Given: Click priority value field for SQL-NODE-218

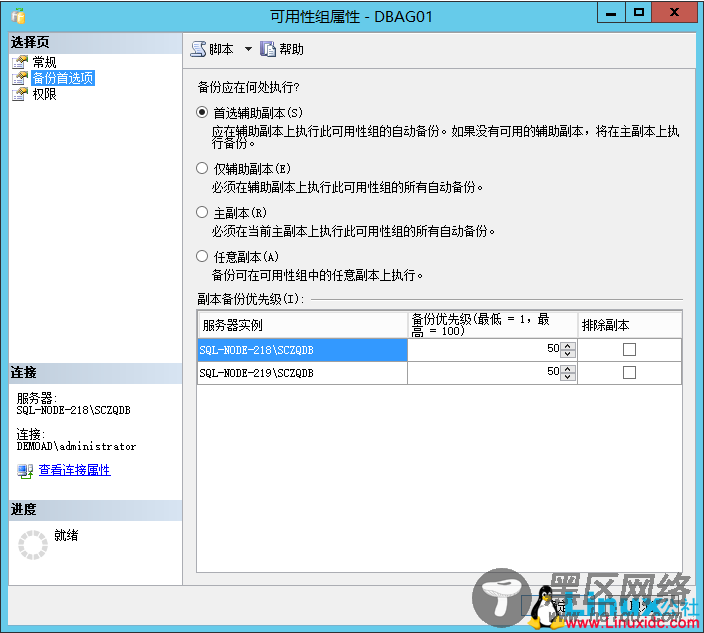Looking at the screenshot, I should (485, 349).
